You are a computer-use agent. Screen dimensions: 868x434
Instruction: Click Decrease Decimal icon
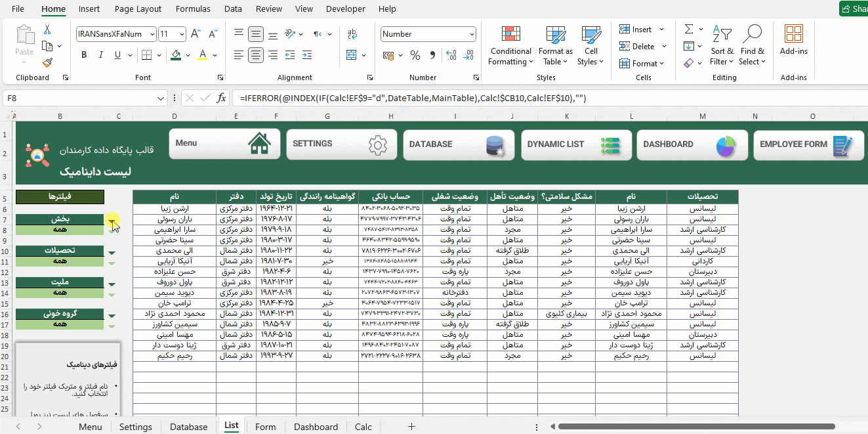click(x=468, y=55)
